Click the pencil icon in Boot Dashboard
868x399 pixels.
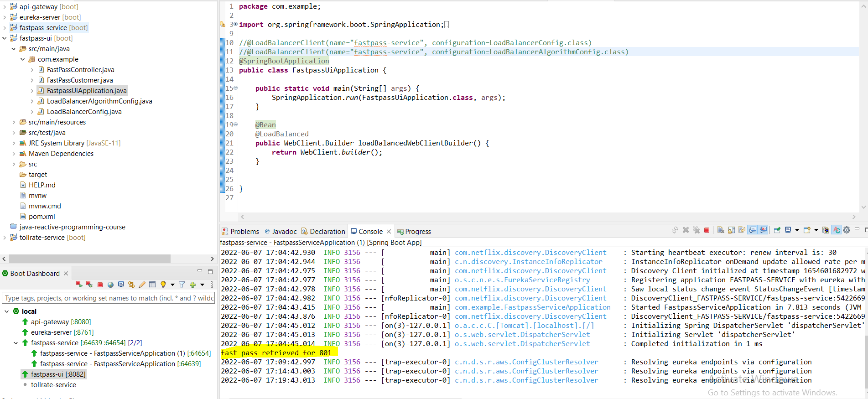click(x=142, y=285)
